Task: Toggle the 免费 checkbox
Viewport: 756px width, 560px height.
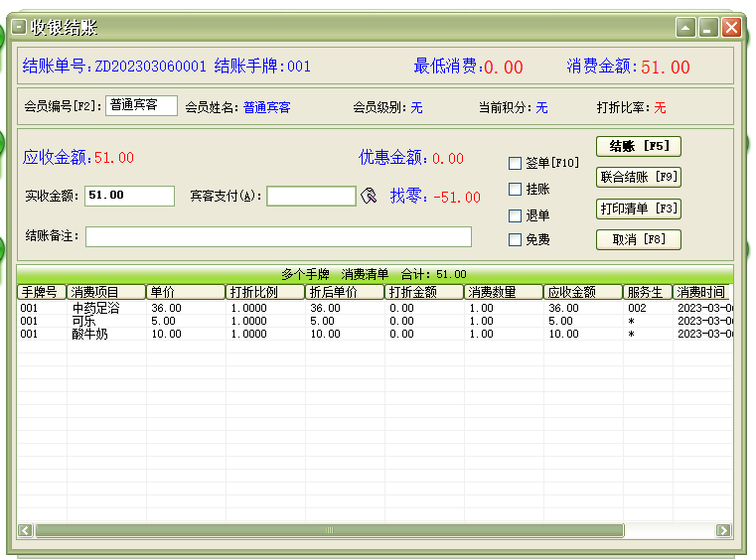Action: click(x=515, y=239)
